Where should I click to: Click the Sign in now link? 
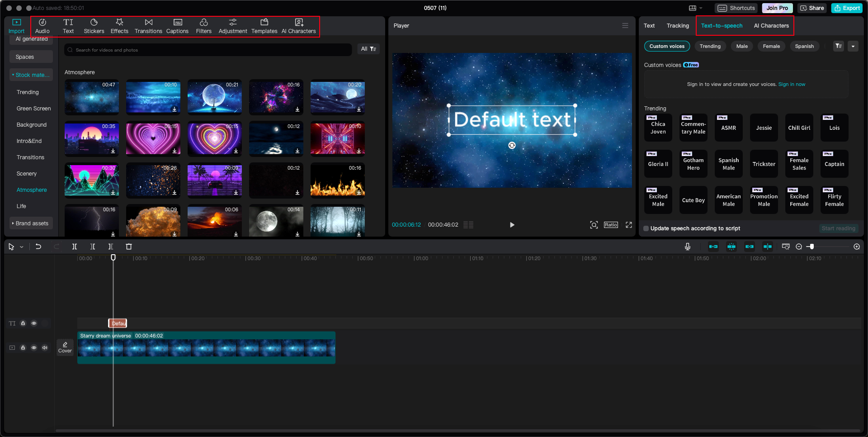(x=791, y=84)
